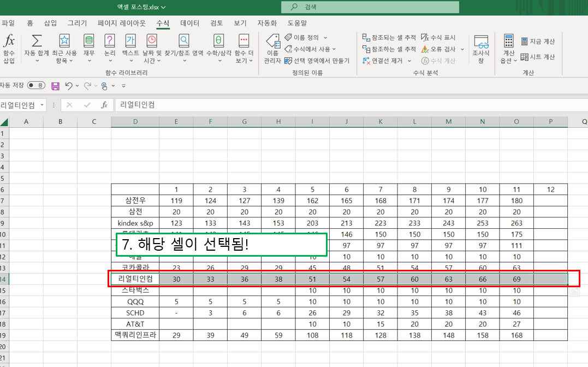Open the Help (도움말) tab
This screenshot has width=588, height=367.
coord(298,23)
